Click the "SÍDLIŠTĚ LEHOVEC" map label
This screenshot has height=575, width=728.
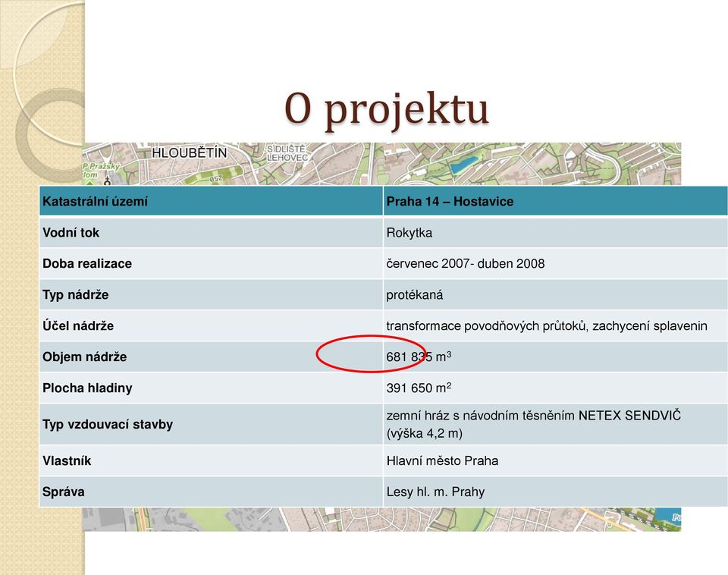[287, 153]
